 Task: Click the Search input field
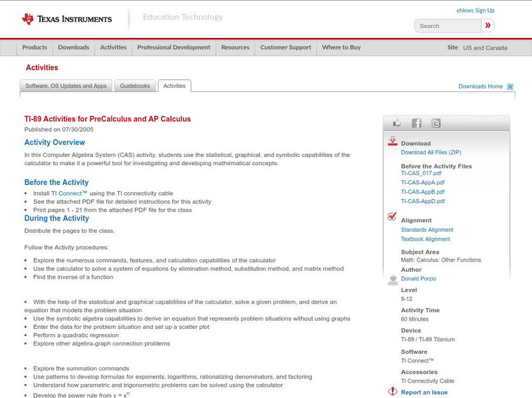[x=448, y=26]
